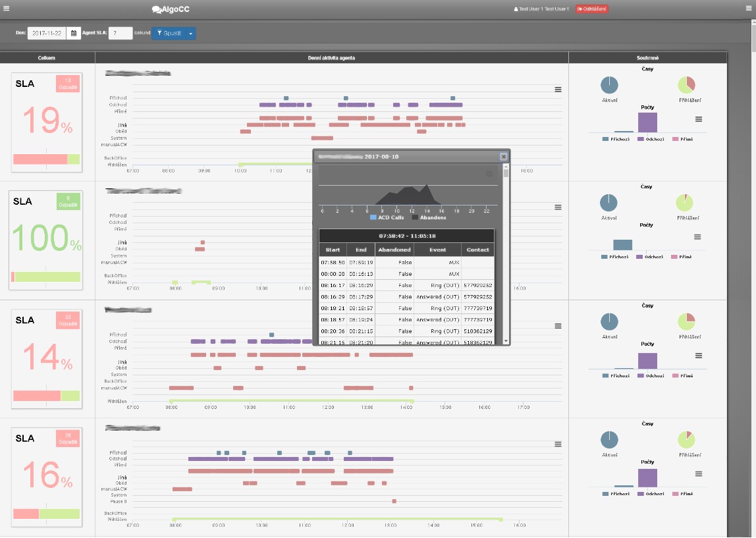
Task: Sort popup table by Event column
Action: 437,250
